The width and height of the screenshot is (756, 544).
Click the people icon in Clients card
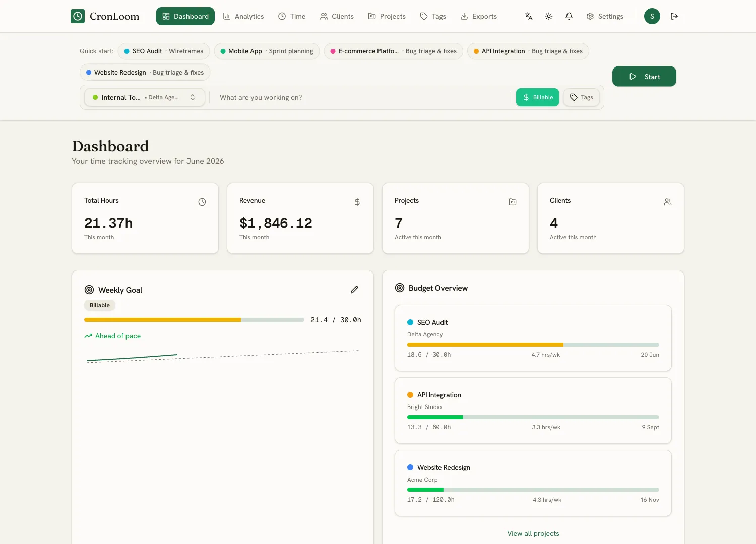click(668, 202)
